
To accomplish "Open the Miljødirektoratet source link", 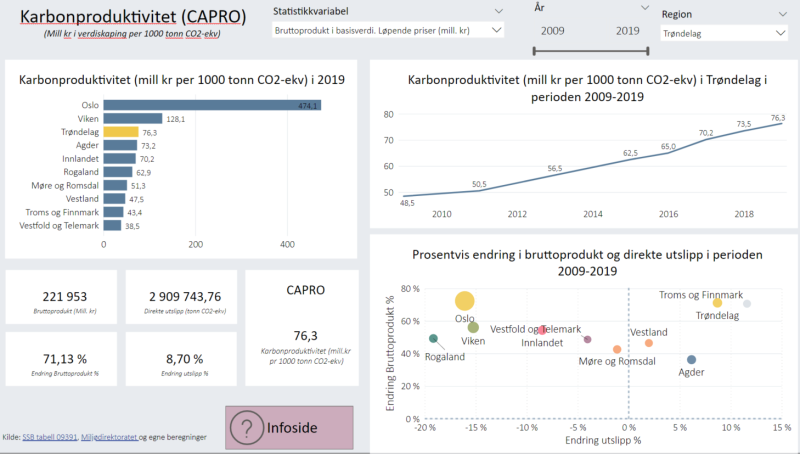I will pyautogui.click(x=109, y=437).
